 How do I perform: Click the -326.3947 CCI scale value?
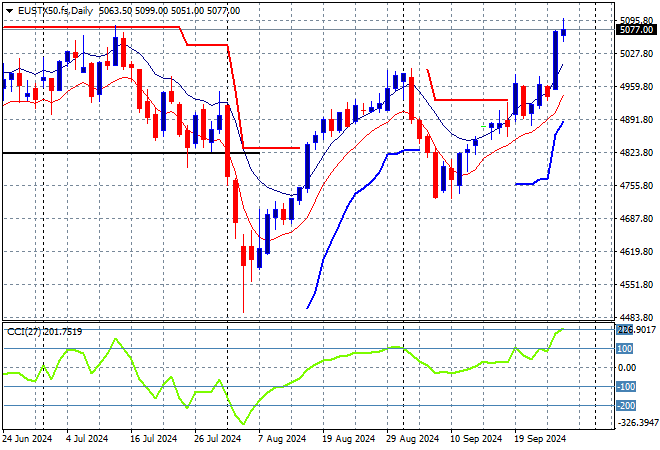tap(636, 423)
